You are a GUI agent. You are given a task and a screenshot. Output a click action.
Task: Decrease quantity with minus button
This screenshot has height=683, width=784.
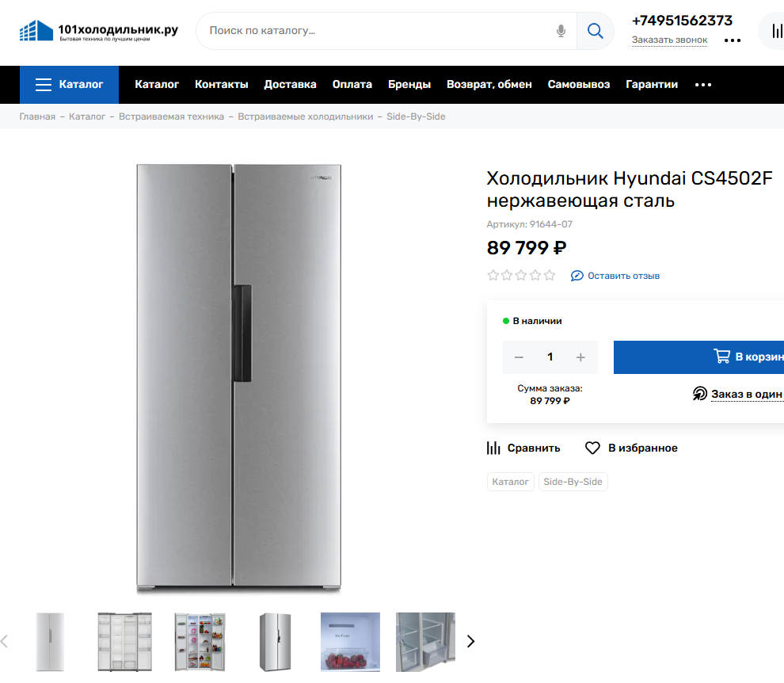point(519,357)
